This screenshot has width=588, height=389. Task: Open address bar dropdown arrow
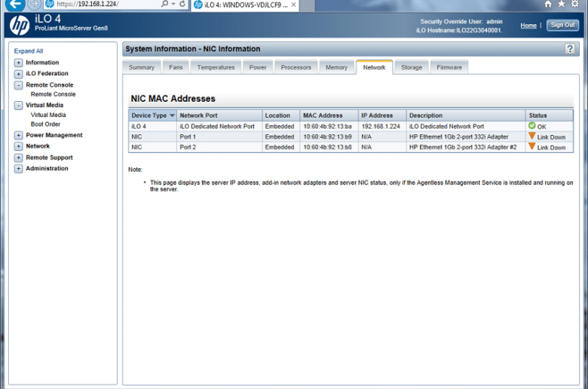click(x=173, y=4)
